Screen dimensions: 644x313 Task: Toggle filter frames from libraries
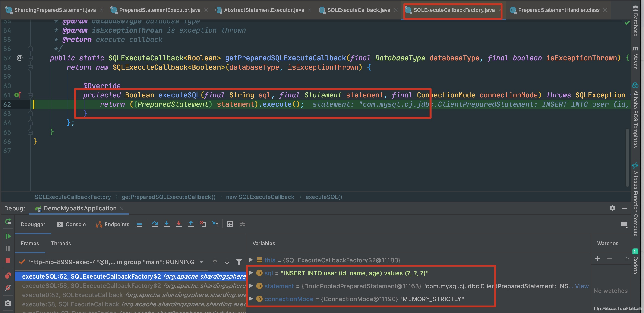pyautogui.click(x=239, y=262)
